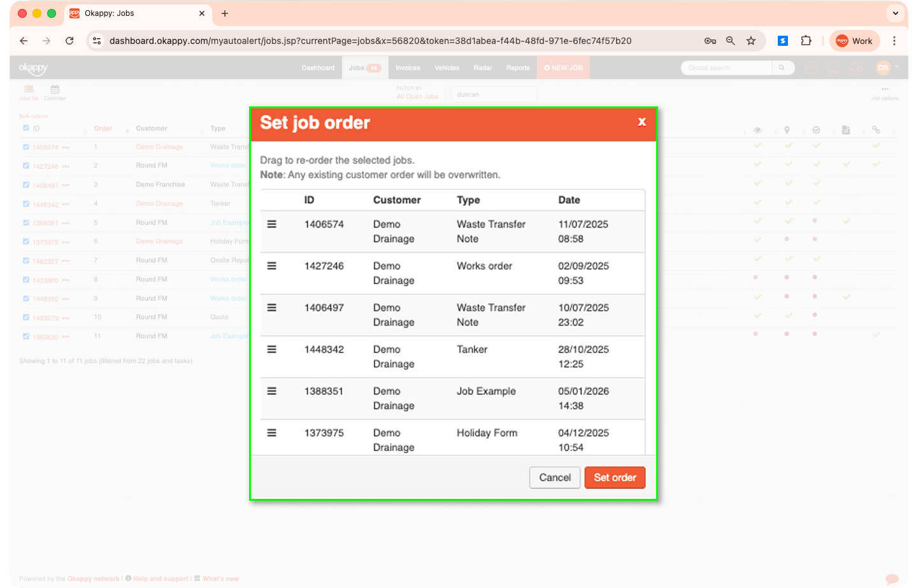Select the Jobs list icon
This screenshot has width=916, height=588.
[29, 93]
